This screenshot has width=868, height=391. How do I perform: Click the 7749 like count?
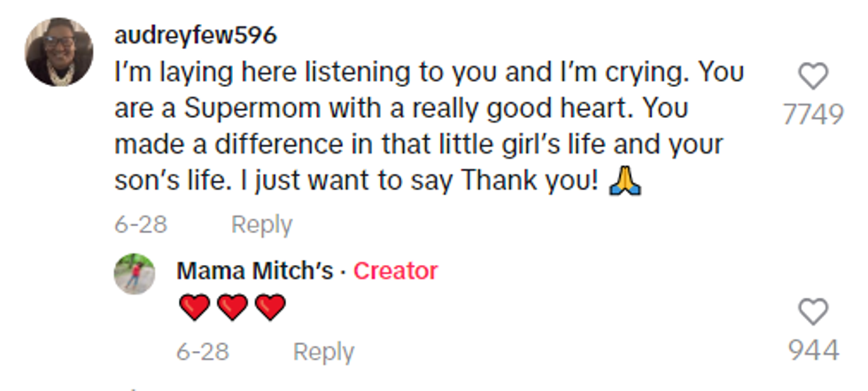pos(812,114)
